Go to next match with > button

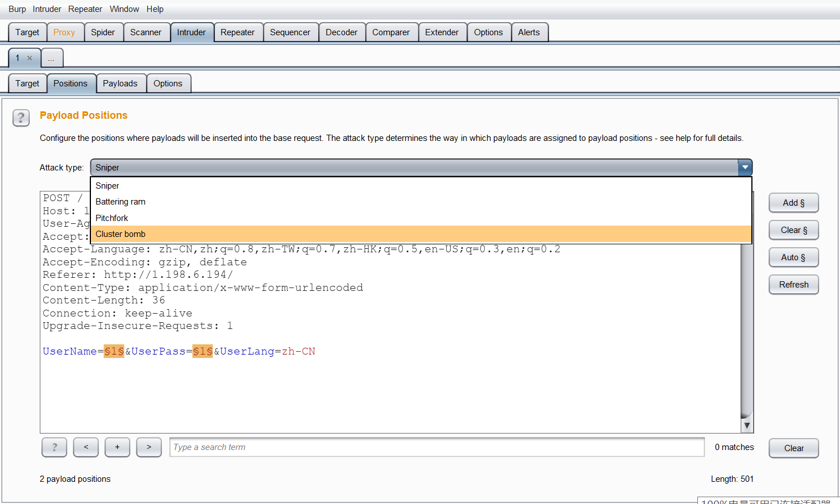(x=149, y=447)
